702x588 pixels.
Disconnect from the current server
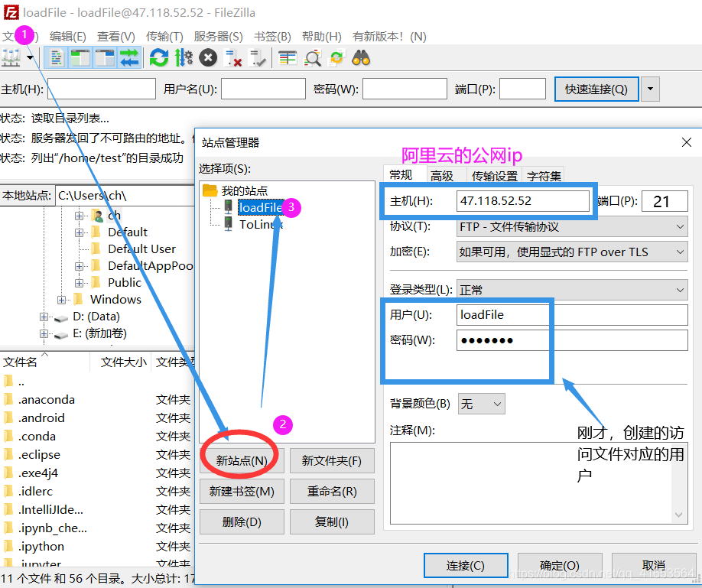click(232, 58)
